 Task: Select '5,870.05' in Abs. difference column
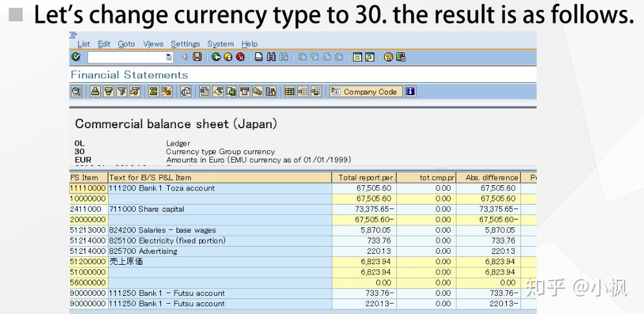point(488,230)
